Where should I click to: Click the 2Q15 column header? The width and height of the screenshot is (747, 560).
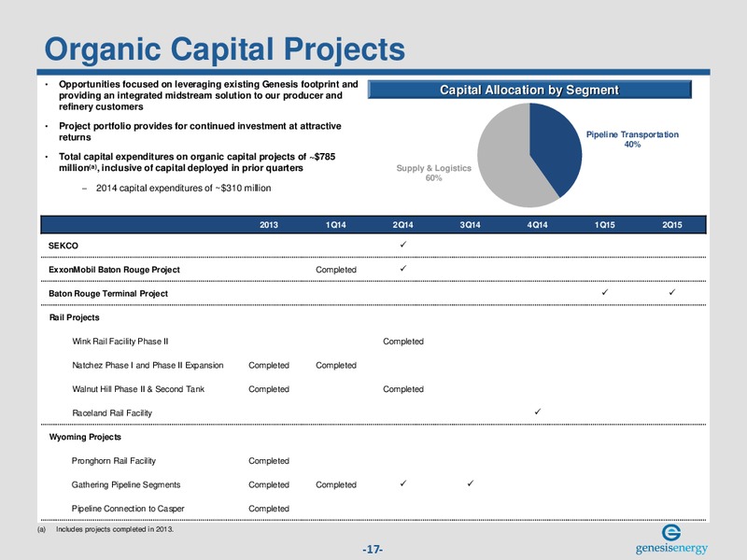671,225
